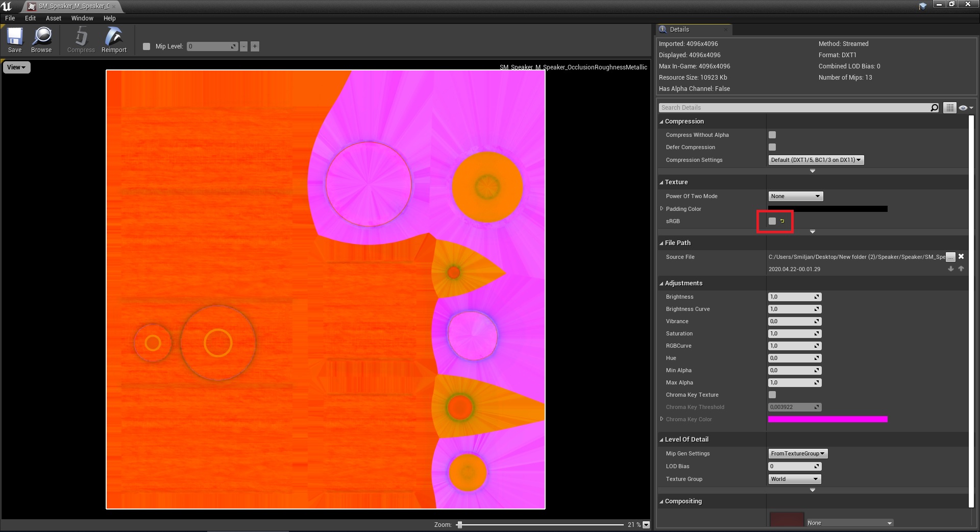This screenshot has height=532, width=980.
Task: Click the eye view options icon
Action: point(965,108)
